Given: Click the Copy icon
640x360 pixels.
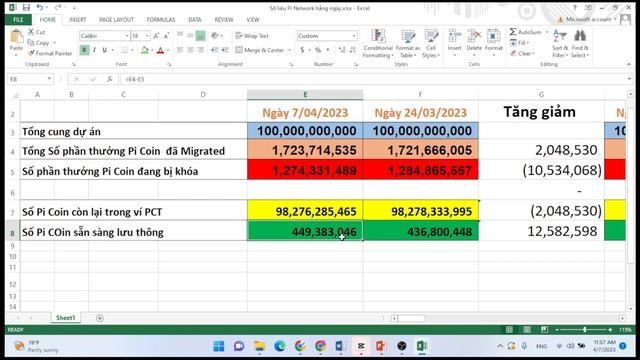Looking at the screenshot, I should (x=31, y=42).
